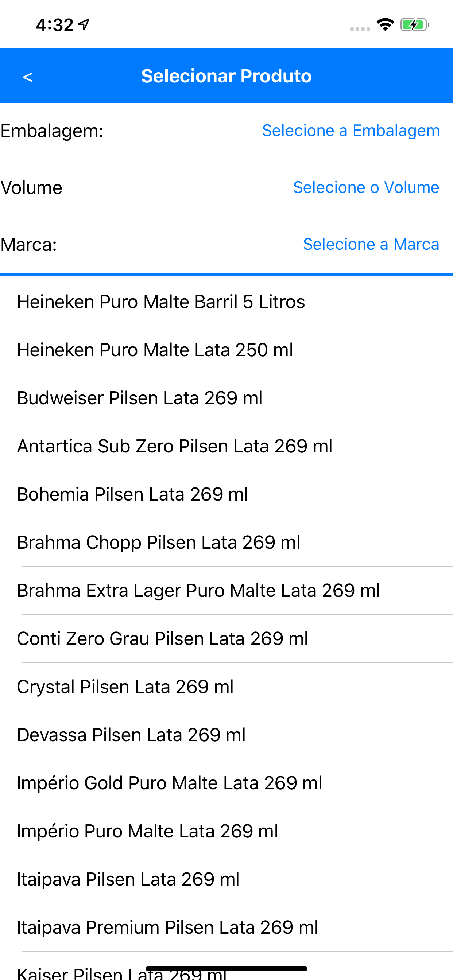
Task: Open the Selecione o Volume picker
Action: [366, 187]
